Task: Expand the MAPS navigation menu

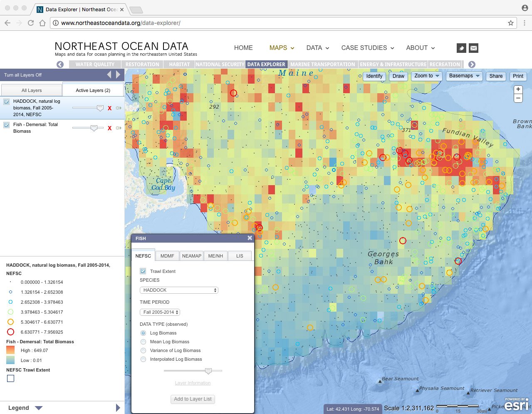Action: pyautogui.click(x=282, y=48)
